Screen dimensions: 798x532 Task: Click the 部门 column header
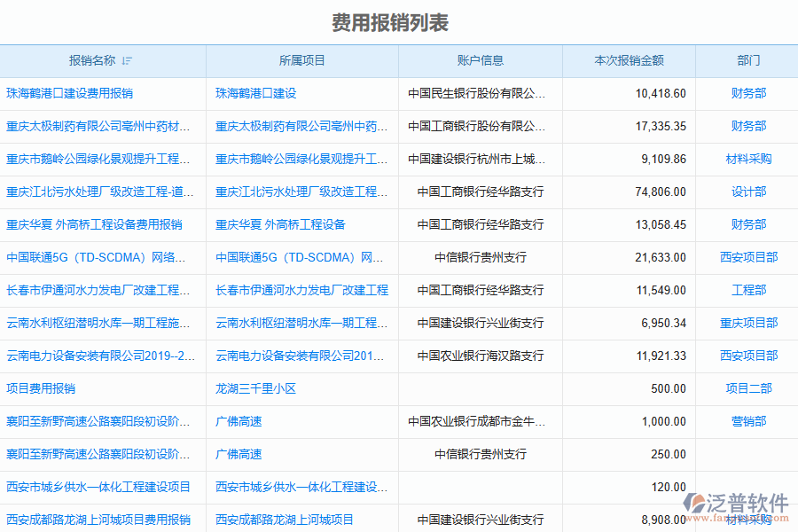coord(747,61)
